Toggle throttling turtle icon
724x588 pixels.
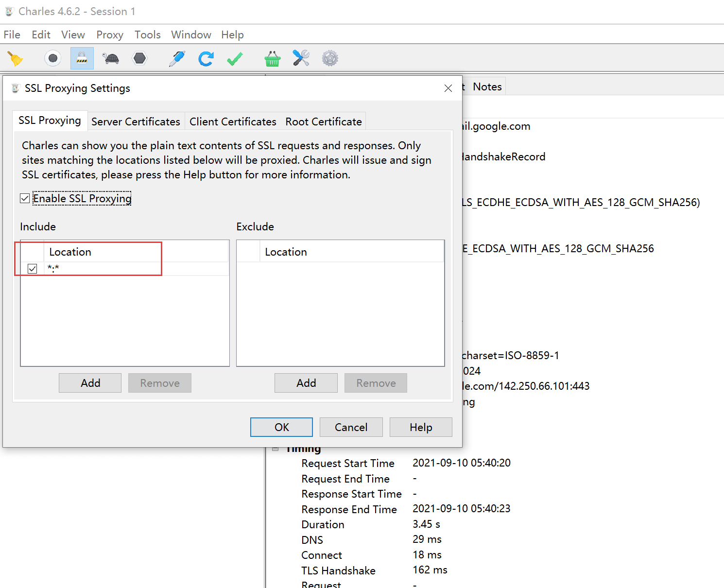[x=111, y=59]
